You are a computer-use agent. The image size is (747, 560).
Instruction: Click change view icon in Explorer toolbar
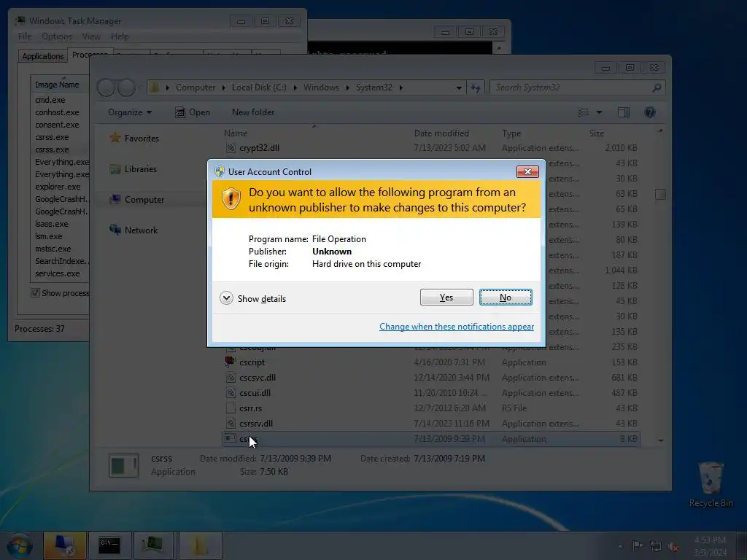(x=584, y=112)
